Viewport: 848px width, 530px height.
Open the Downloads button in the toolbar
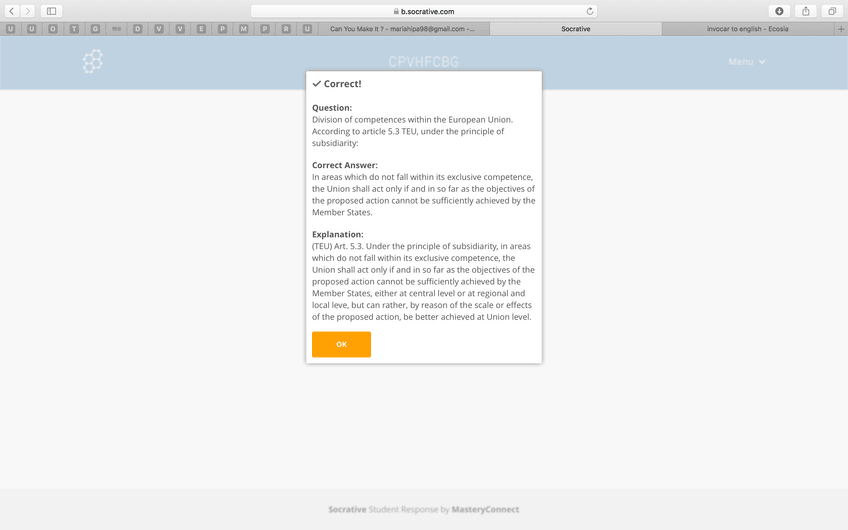[x=779, y=11]
